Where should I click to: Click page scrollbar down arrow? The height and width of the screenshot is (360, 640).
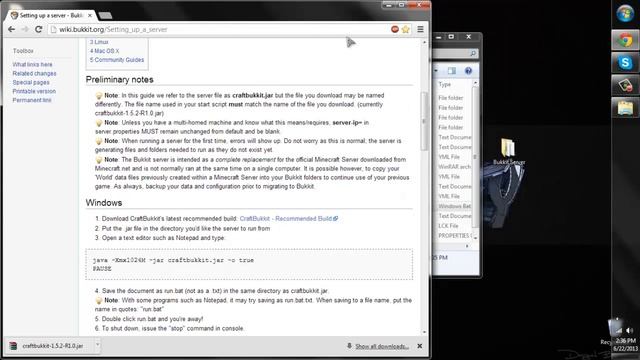pyautogui.click(x=424, y=332)
